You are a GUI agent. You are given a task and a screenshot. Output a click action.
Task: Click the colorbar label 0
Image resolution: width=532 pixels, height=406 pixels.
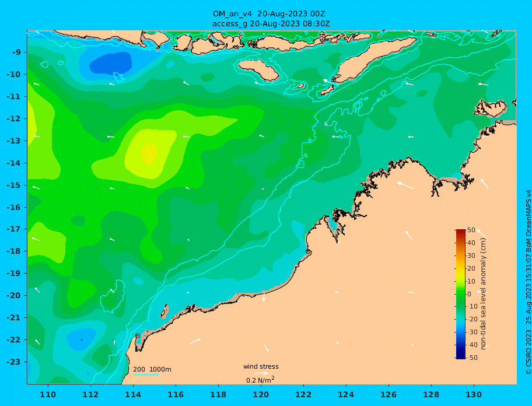click(470, 294)
